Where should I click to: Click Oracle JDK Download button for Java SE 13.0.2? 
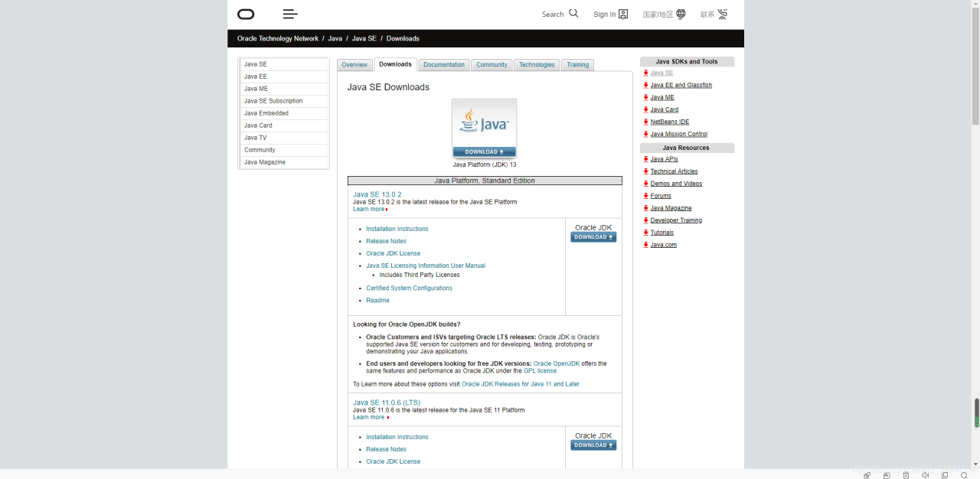pos(593,237)
